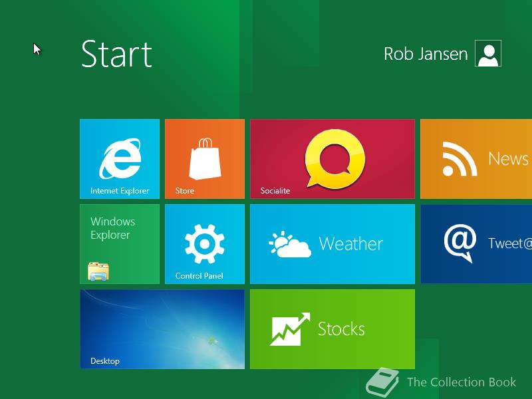Open the Control Panel gear tile
Viewport: 532px width, 399px height.
pos(205,244)
